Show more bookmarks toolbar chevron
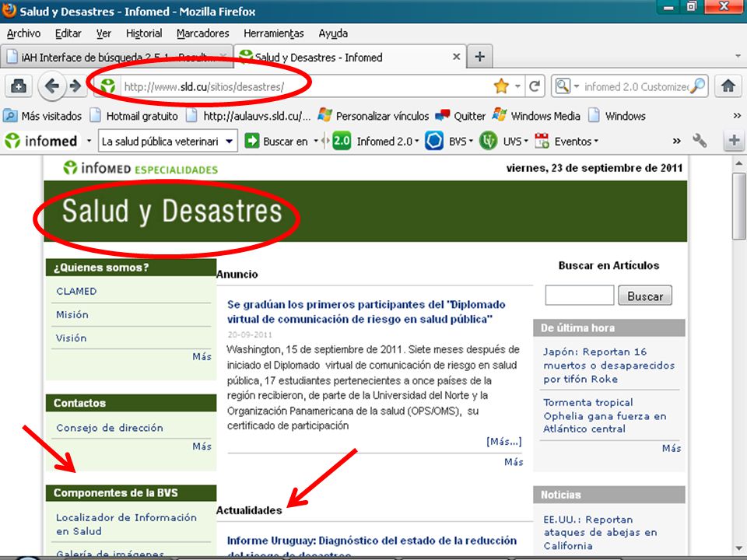747x560 pixels. coord(737,116)
